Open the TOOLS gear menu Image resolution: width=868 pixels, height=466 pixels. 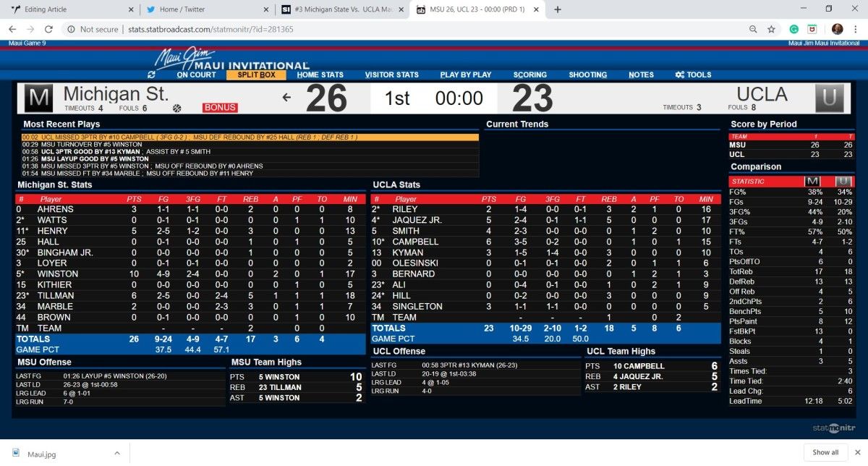click(693, 75)
